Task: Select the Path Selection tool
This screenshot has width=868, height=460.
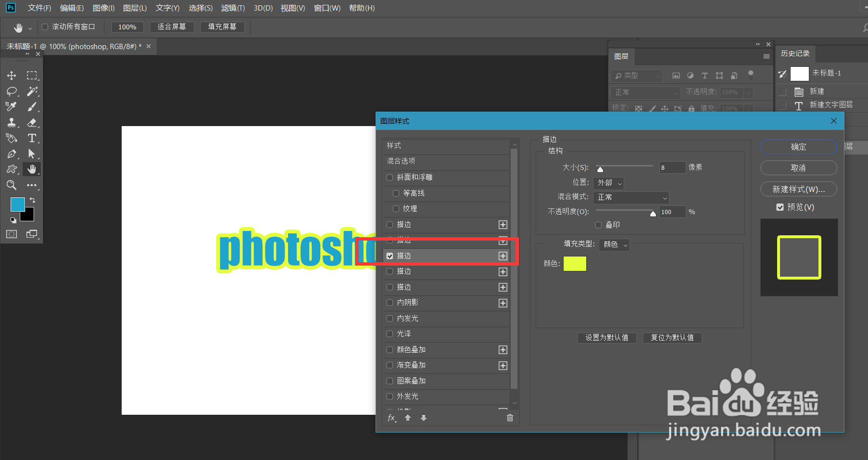Action: pyautogui.click(x=32, y=153)
